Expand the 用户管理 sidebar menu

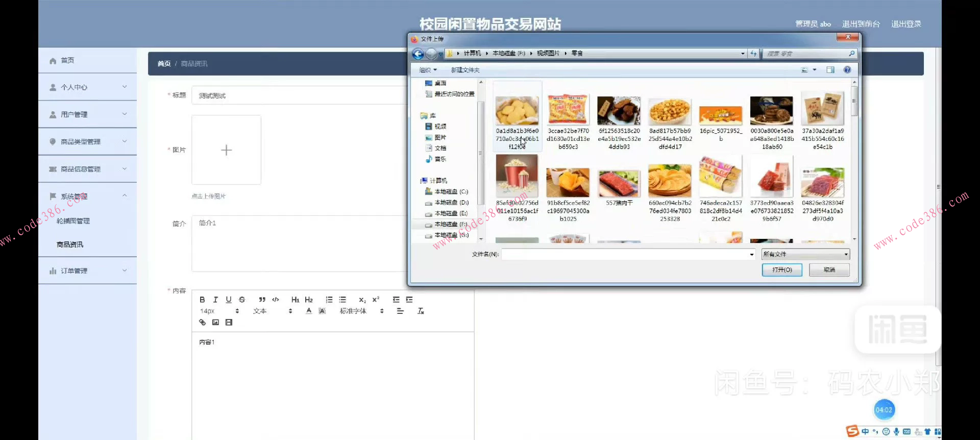87,114
